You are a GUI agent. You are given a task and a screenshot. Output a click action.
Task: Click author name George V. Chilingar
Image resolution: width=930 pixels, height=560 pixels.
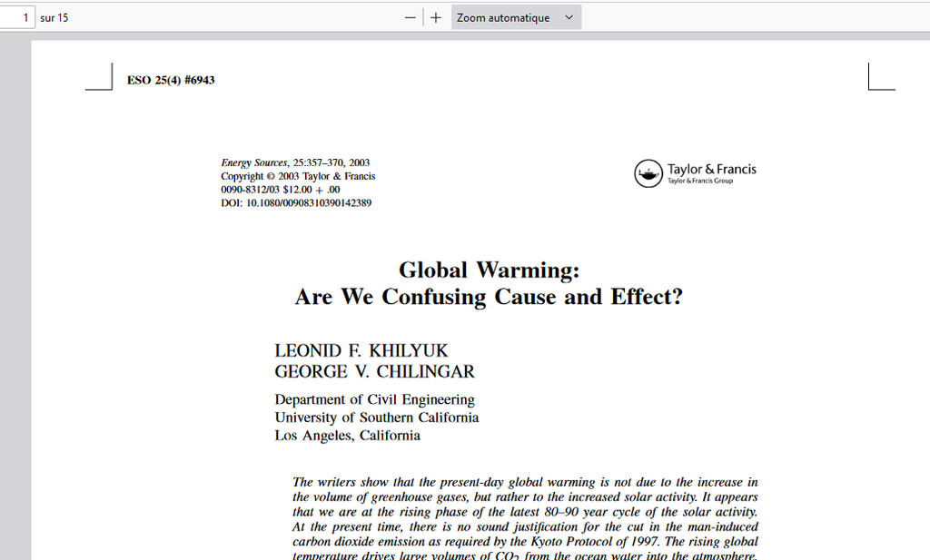coord(374,371)
